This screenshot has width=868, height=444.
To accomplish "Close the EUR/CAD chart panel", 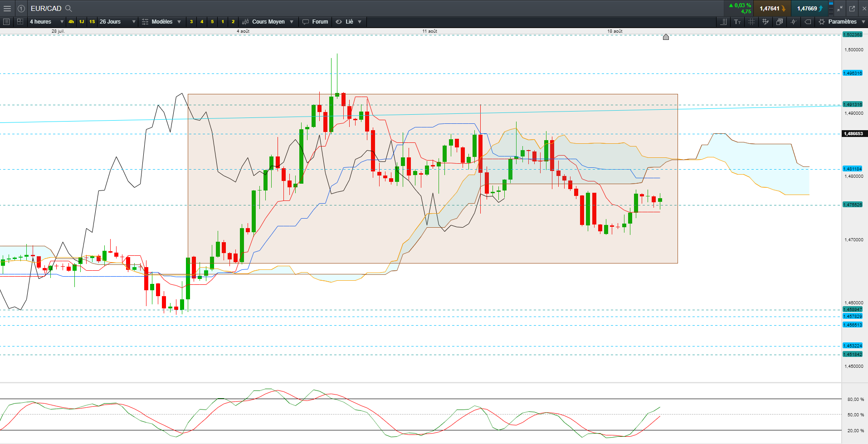I will (863, 9).
